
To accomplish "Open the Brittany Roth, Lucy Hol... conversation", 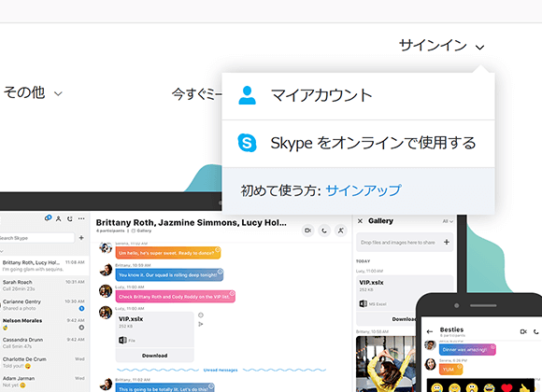I will tap(44, 266).
